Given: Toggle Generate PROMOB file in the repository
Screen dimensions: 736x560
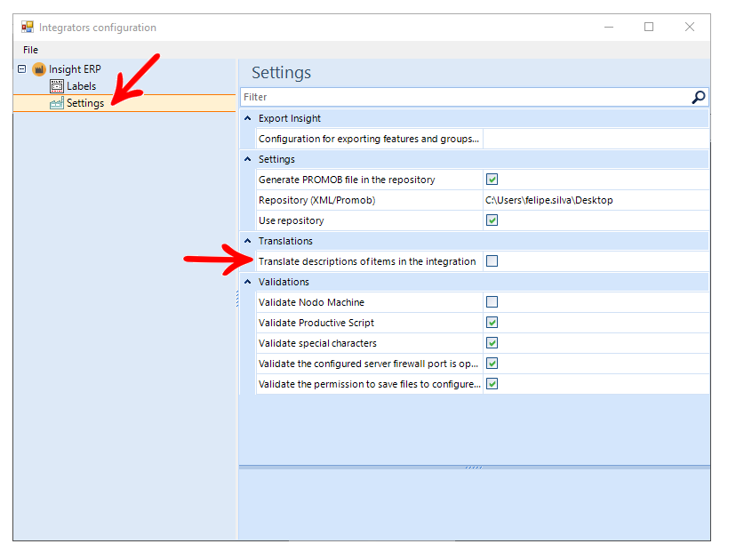Looking at the screenshot, I should (492, 180).
